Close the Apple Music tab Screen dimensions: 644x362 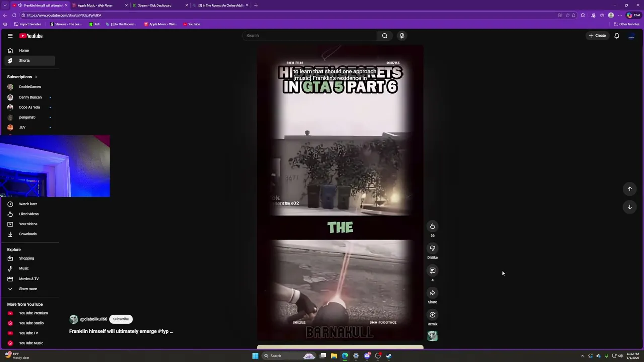tap(126, 5)
